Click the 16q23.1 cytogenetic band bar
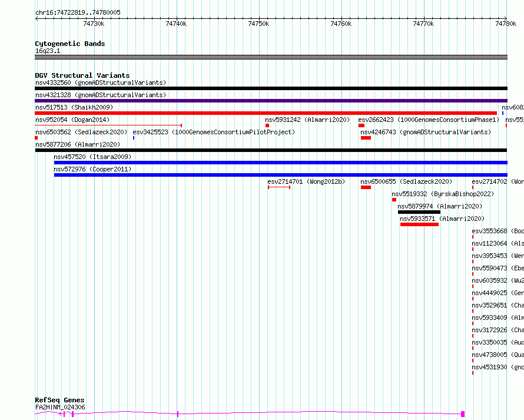This screenshot has height=420, width=524. click(x=271, y=57)
